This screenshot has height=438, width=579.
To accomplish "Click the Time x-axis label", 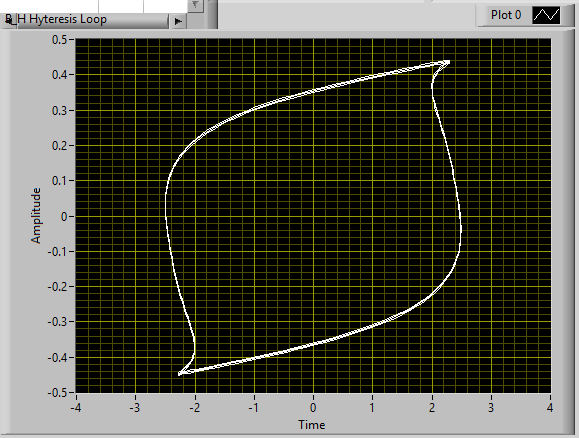I will (x=312, y=425).
